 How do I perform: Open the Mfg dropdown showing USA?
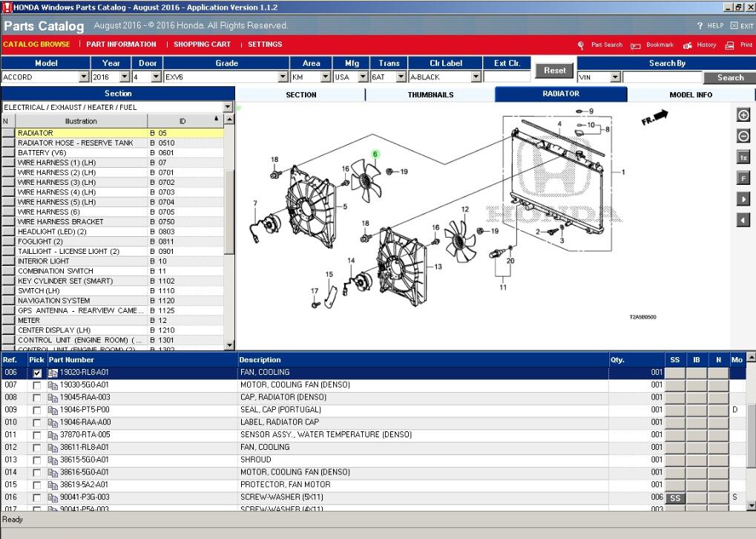pyautogui.click(x=363, y=77)
